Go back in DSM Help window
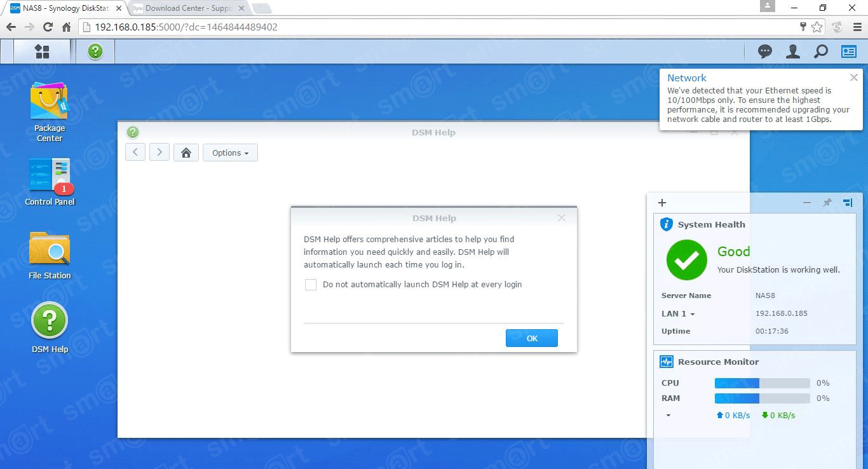The width and height of the screenshot is (868, 469). tap(135, 153)
